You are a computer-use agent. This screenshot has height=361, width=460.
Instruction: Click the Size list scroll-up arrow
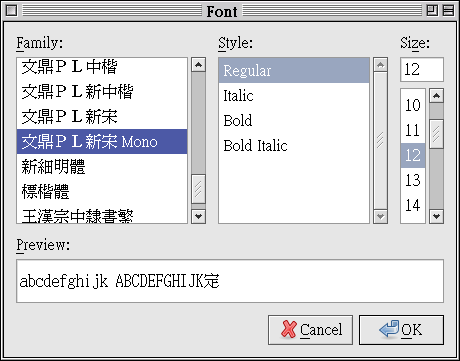(436, 96)
